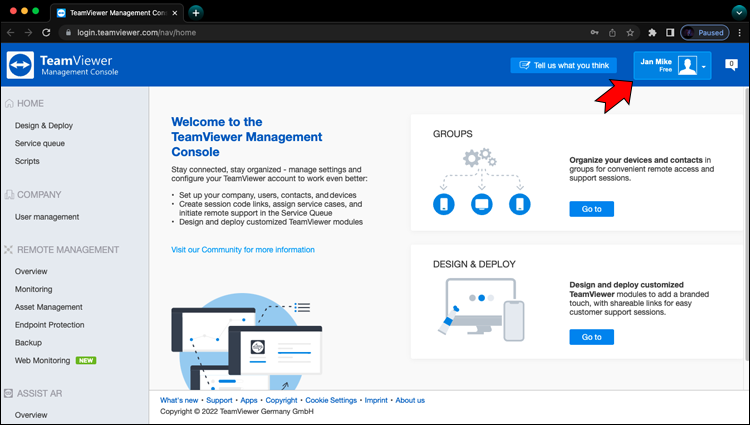The height and width of the screenshot is (425, 750).
Task: Click the REMOTE MANAGEMENT section icon
Action: point(9,250)
